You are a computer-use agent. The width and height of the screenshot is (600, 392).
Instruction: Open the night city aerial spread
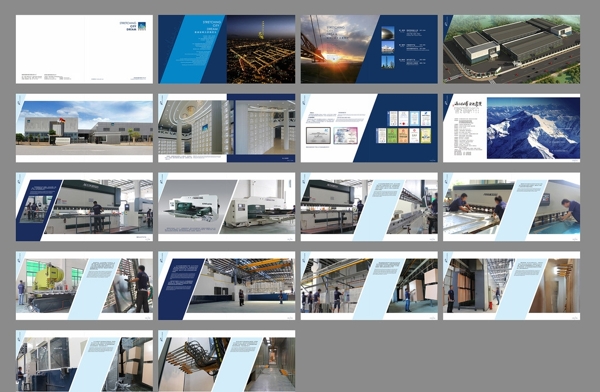pyautogui.click(x=227, y=49)
